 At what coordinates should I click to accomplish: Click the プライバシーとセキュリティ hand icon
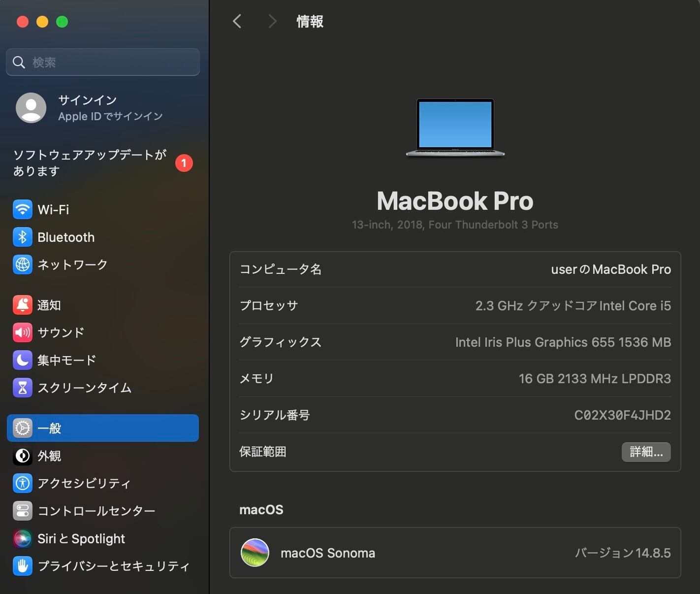23,566
